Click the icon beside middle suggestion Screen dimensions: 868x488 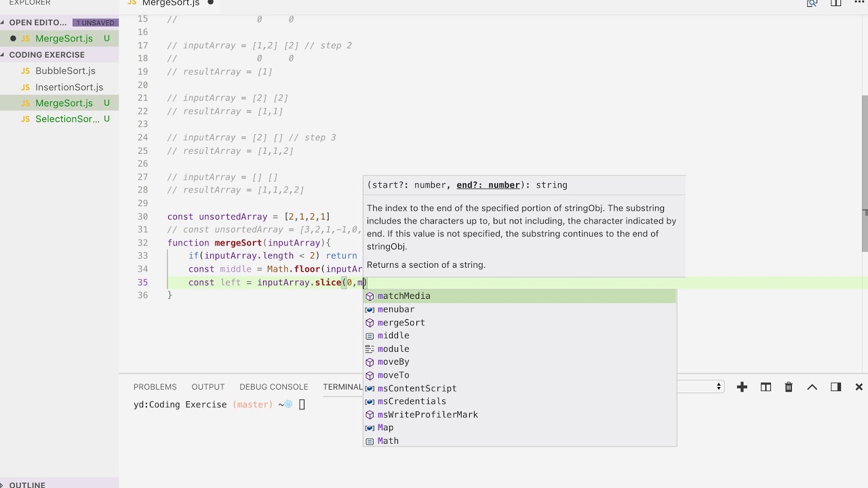click(370, 335)
